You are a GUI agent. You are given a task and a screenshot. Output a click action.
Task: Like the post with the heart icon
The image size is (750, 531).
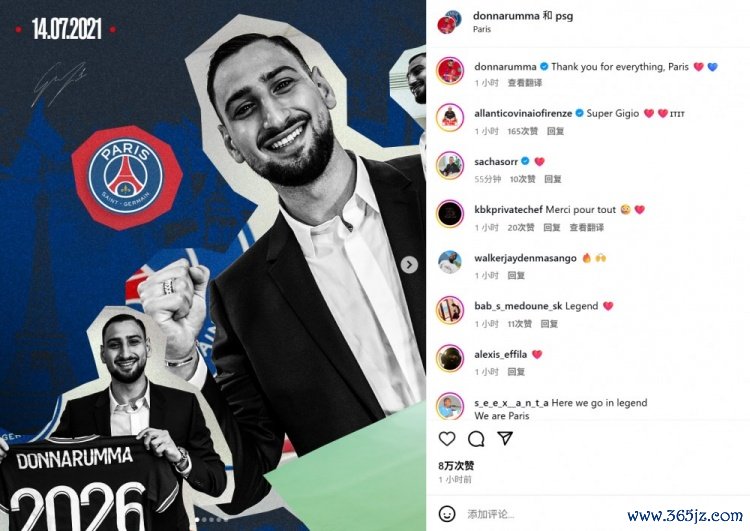pos(447,439)
